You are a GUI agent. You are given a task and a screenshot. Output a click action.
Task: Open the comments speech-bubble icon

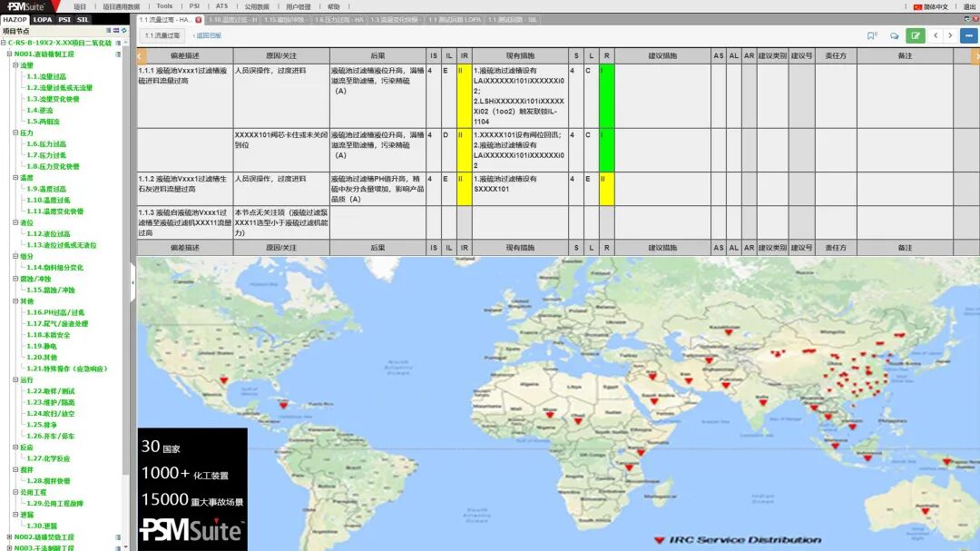[895, 35]
